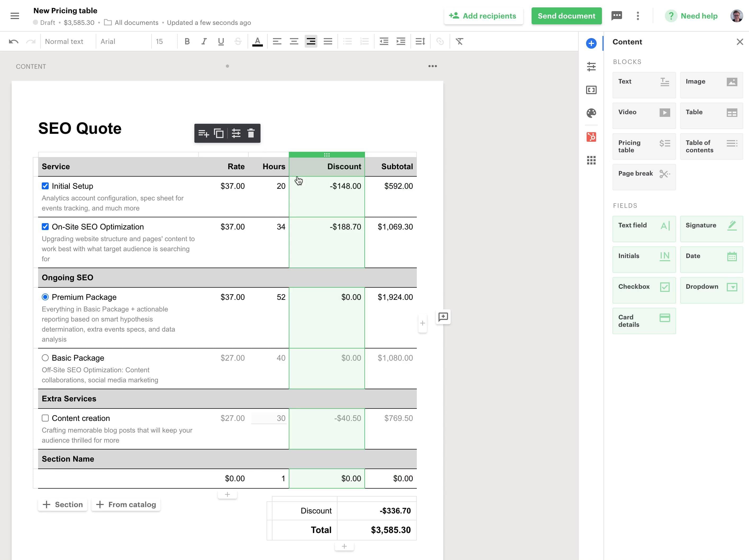Viewport: 749px width, 560px height.
Task: Click Need help link
Action: click(691, 16)
